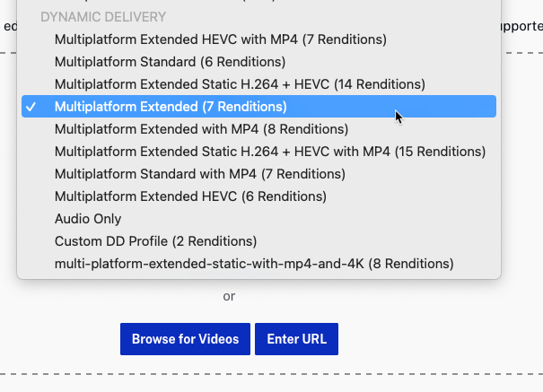Click the Browse for Videos button
543x392 pixels.
click(x=185, y=339)
